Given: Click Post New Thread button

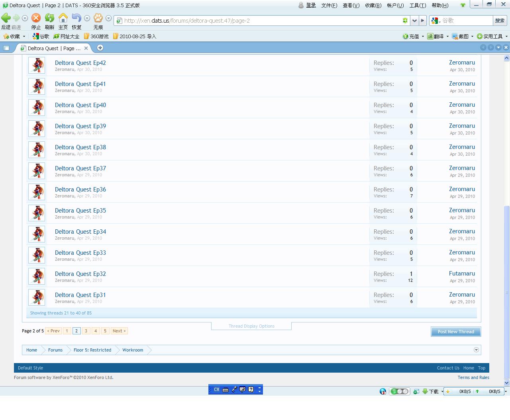Looking at the screenshot, I should click(456, 332).
